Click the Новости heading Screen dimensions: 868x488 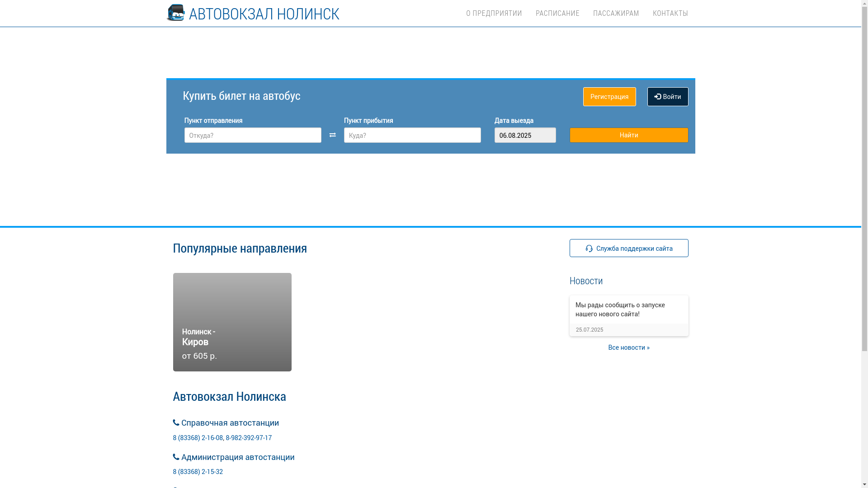pyautogui.click(x=586, y=281)
